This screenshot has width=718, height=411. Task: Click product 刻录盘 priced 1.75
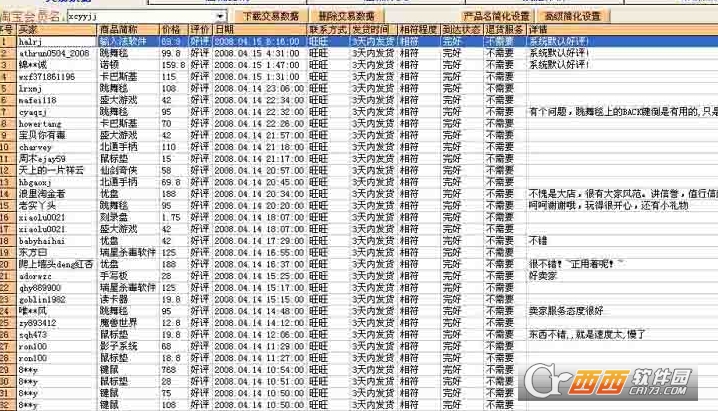point(114,217)
